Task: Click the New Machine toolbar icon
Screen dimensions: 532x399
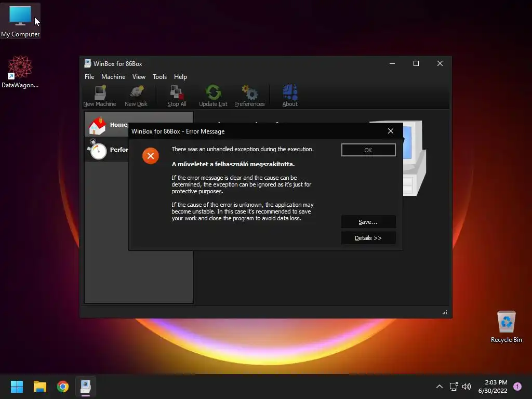Action: tap(99, 96)
